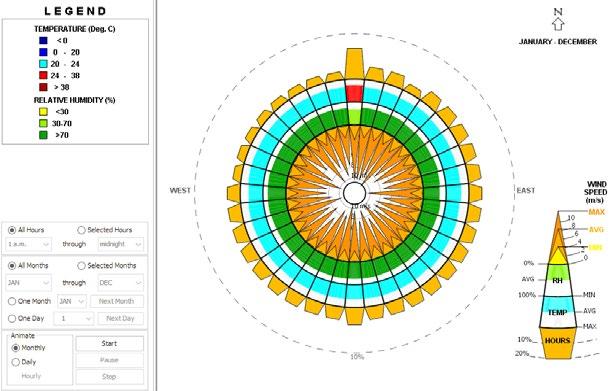Open the 1 a.m. start hour dropdown
The height and width of the screenshot is (391, 612).
tap(28, 244)
